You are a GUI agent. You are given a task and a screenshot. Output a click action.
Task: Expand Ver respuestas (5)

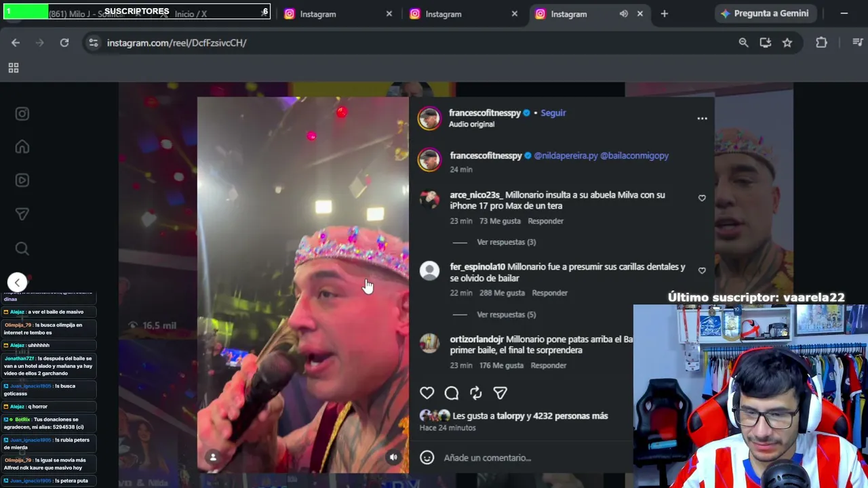tap(506, 314)
